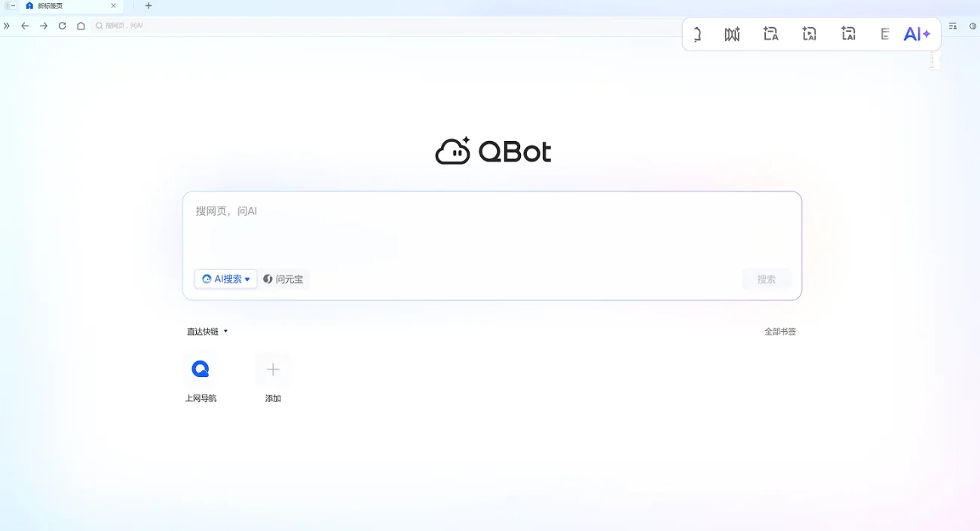Screen dimensions: 980x531
Task: Open the sidebar list icon near top right
Action: click(x=952, y=25)
